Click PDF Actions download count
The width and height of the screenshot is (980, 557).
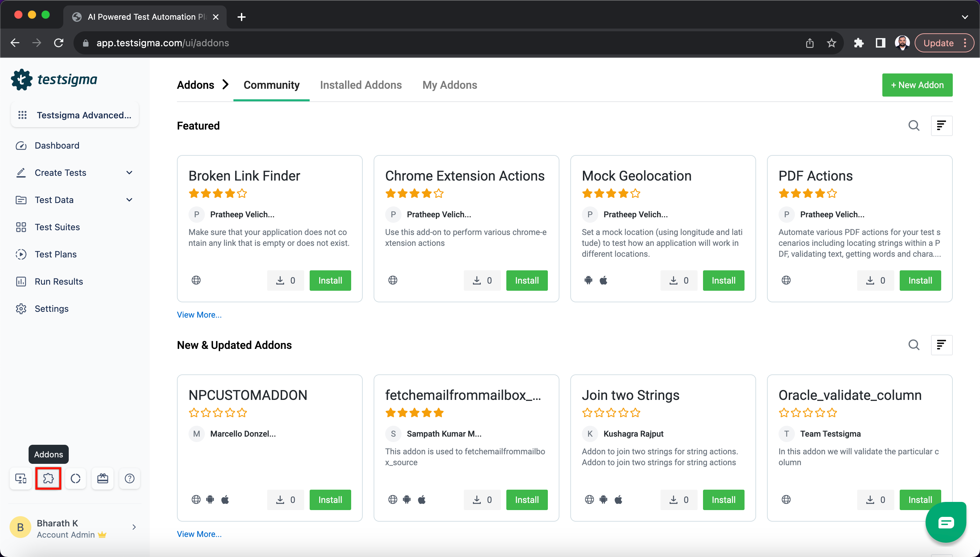(876, 281)
